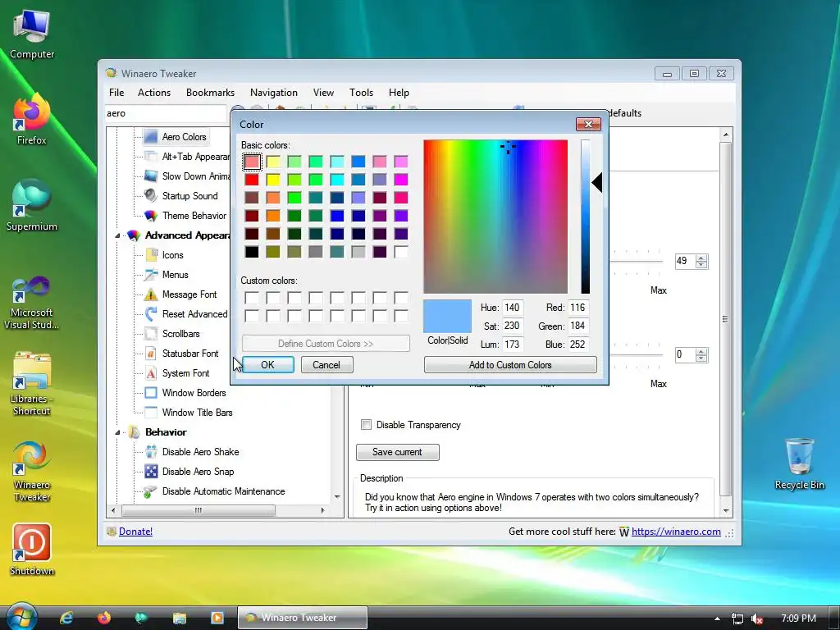Select the first custom color slot
This screenshot has width=840, height=630.
(252, 298)
